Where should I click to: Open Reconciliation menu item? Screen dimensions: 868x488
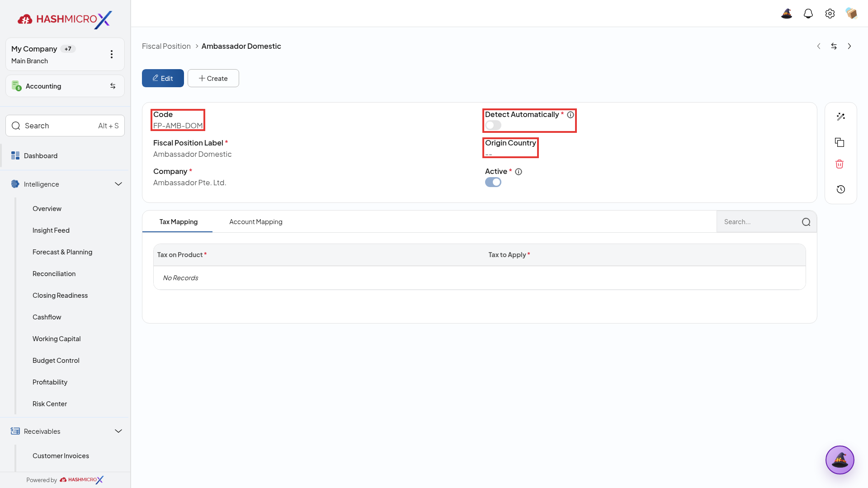click(54, 274)
